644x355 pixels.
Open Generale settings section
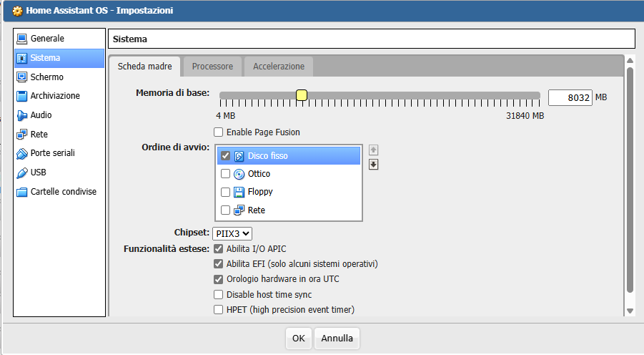(x=59, y=39)
